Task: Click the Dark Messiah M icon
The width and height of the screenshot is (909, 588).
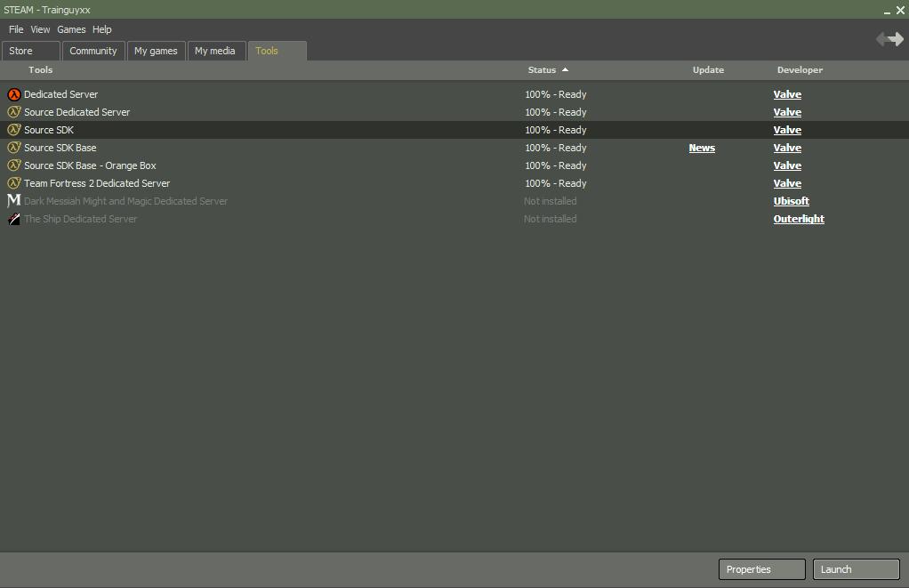Action: click(14, 201)
